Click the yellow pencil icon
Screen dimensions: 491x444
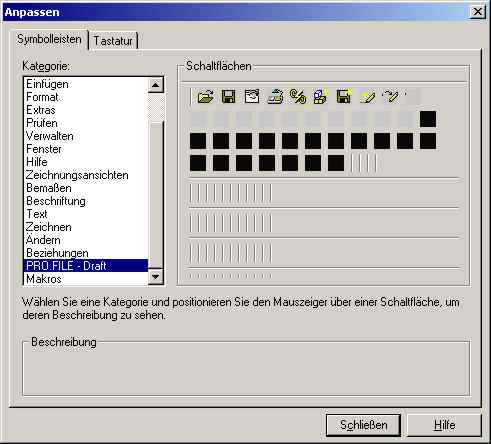(367, 97)
